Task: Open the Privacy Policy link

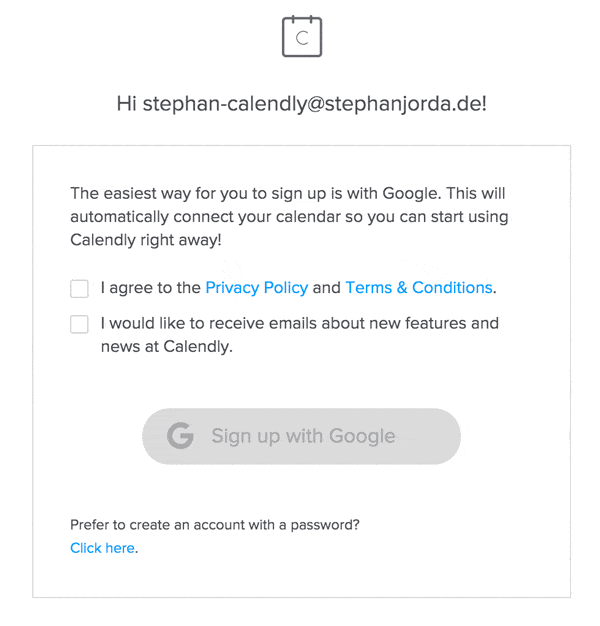Action: pos(257,287)
